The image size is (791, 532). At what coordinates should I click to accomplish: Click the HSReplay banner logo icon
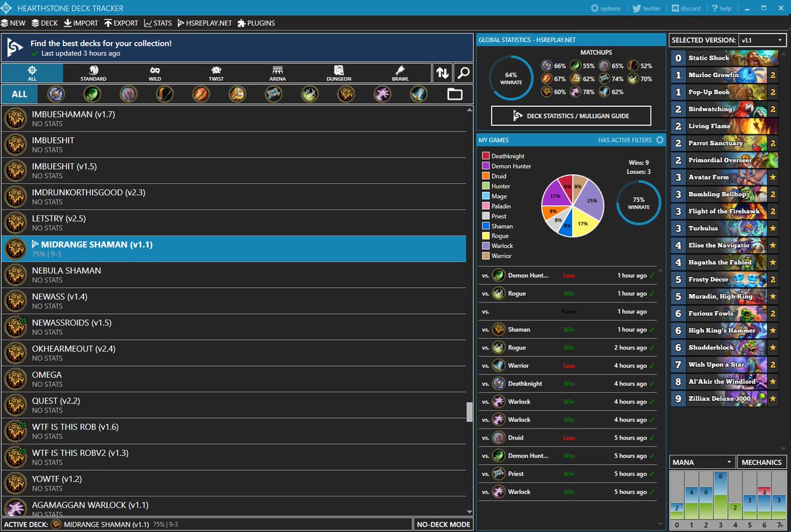coord(15,47)
